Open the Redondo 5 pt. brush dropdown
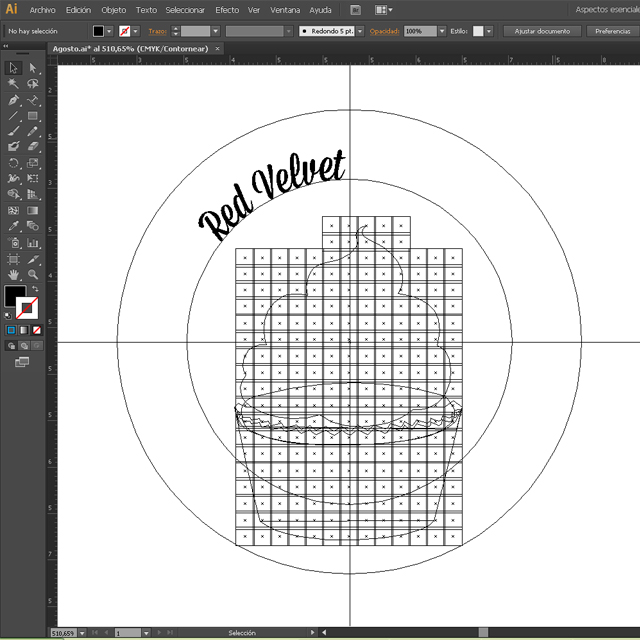Image resolution: width=640 pixels, height=640 pixels. 360,31
